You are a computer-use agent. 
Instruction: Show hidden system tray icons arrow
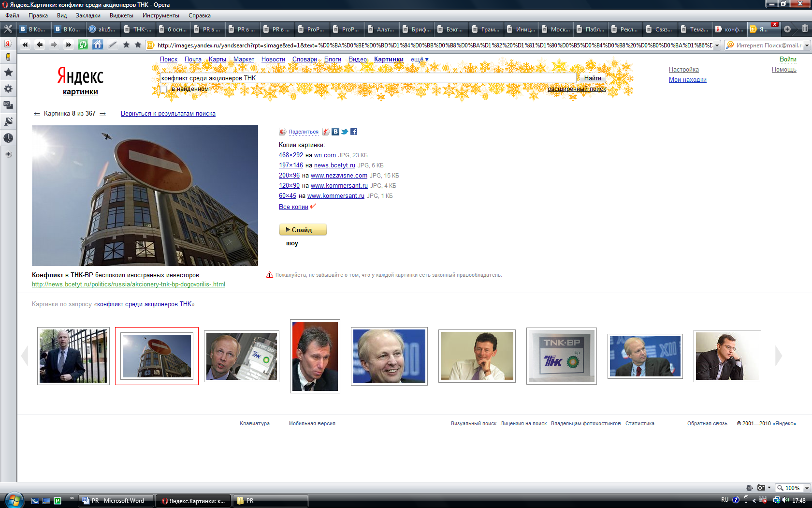pyautogui.click(x=754, y=500)
